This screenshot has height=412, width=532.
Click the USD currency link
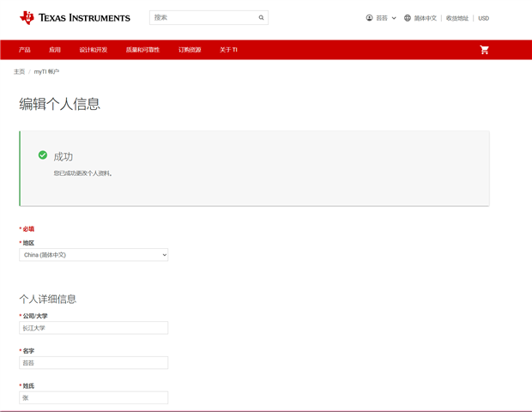click(x=483, y=18)
